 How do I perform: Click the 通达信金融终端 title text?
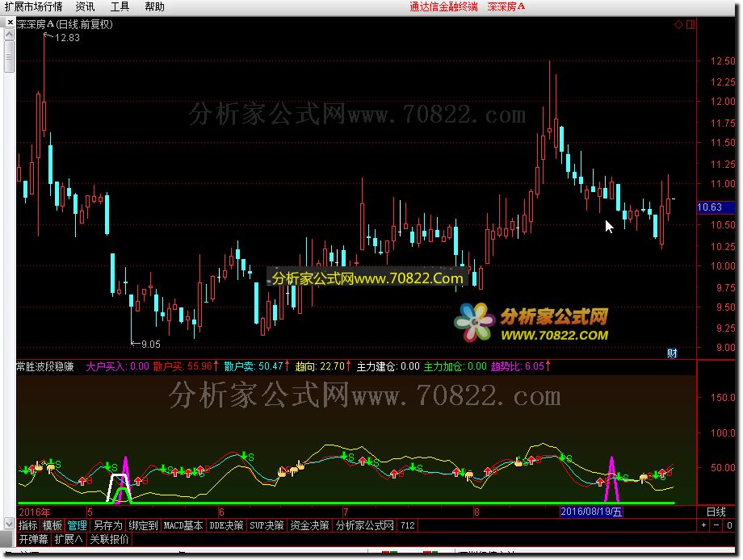443,6
